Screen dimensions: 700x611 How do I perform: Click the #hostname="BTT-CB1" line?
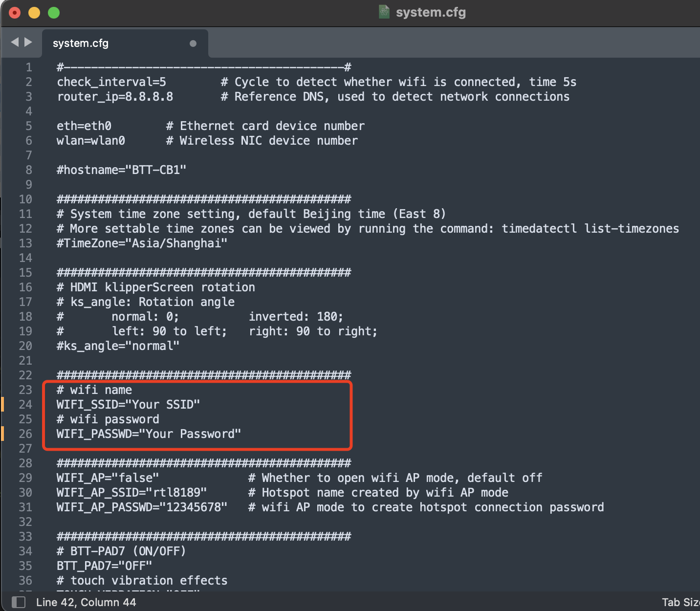[121, 170]
